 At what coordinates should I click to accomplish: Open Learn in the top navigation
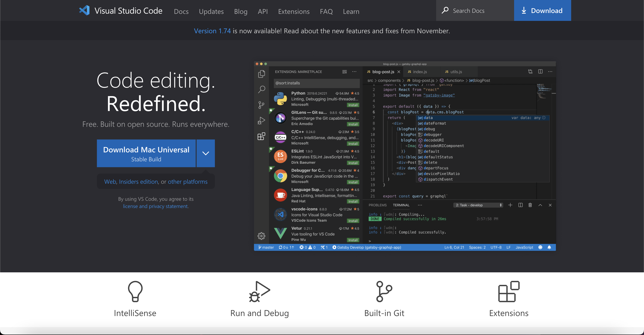(351, 11)
